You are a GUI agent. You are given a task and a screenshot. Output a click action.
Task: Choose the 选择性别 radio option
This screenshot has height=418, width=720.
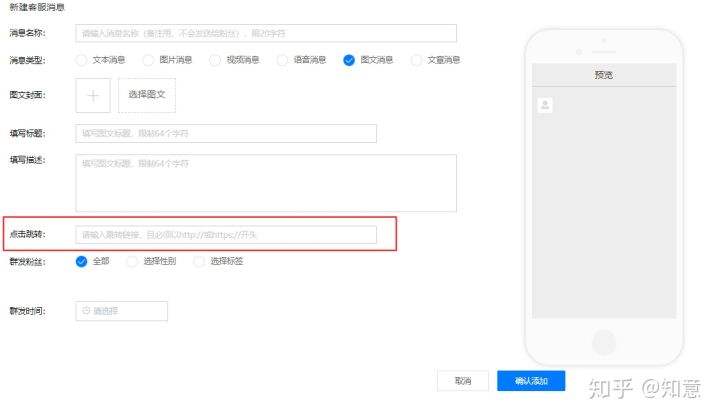pos(132,261)
